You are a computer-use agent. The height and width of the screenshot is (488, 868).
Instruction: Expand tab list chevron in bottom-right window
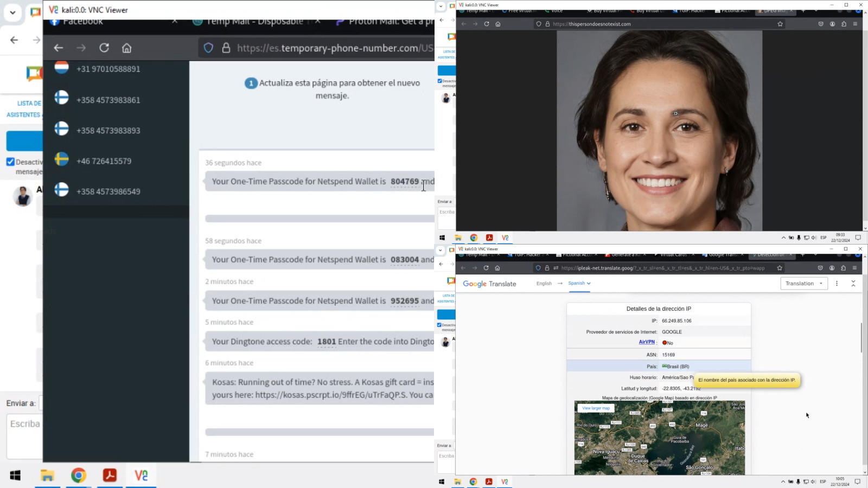pyautogui.click(x=441, y=250)
